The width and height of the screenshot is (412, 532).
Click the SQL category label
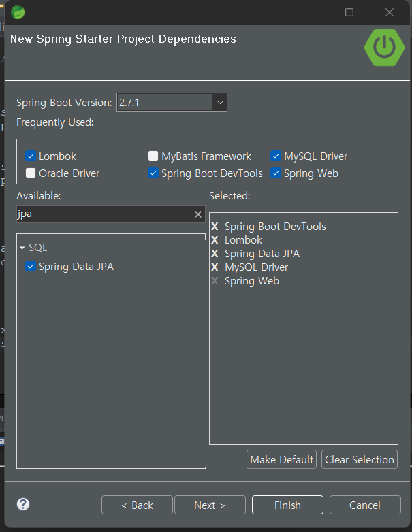pos(37,248)
